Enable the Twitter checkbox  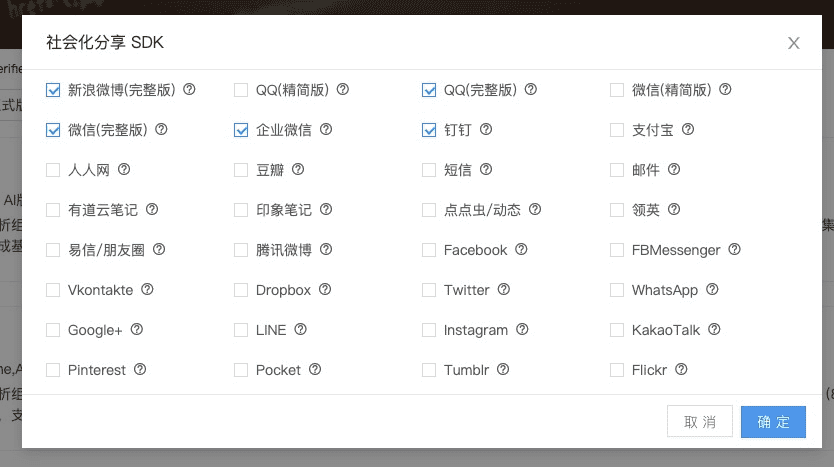pos(429,289)
